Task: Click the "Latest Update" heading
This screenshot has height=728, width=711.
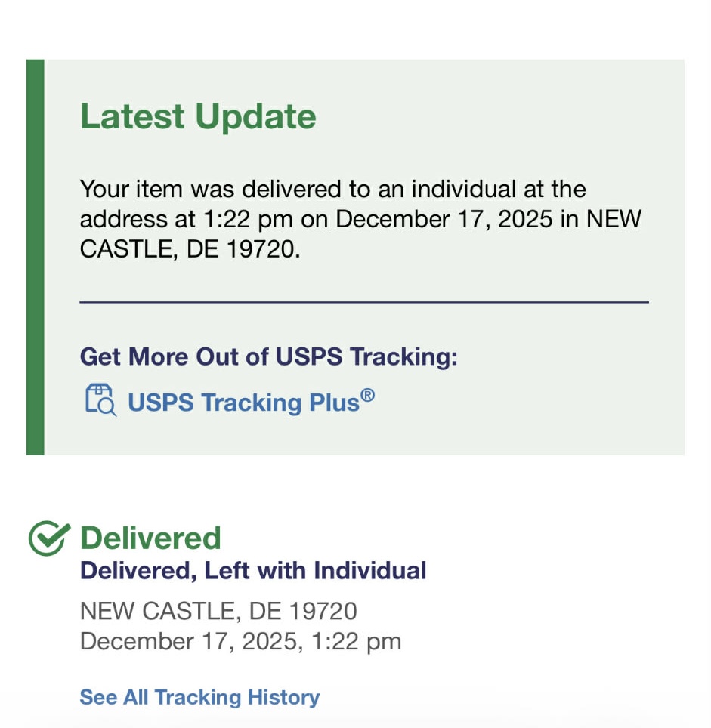Action: (x=198, y=117)
